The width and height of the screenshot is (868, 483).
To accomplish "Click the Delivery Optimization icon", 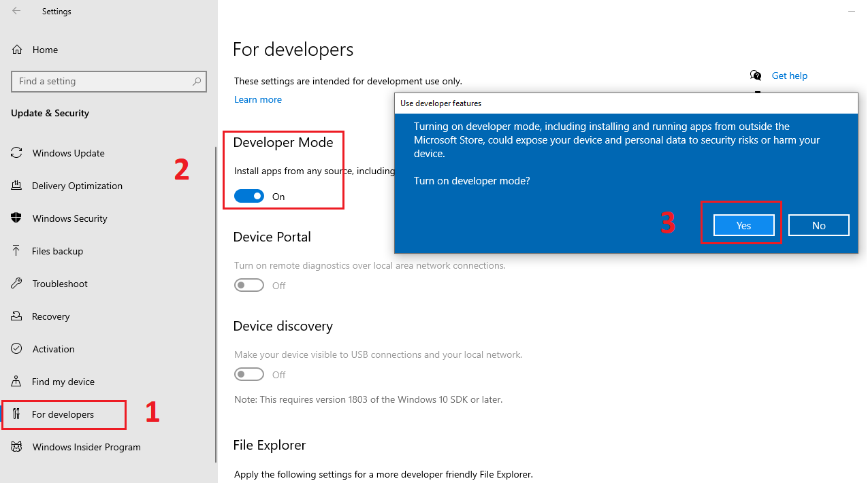I will 17,186.
